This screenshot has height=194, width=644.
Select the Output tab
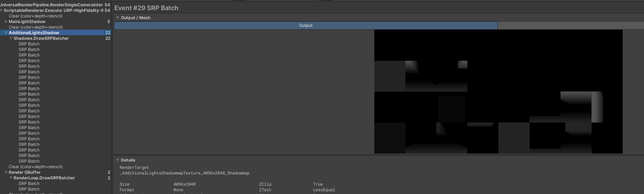[305, 25]
